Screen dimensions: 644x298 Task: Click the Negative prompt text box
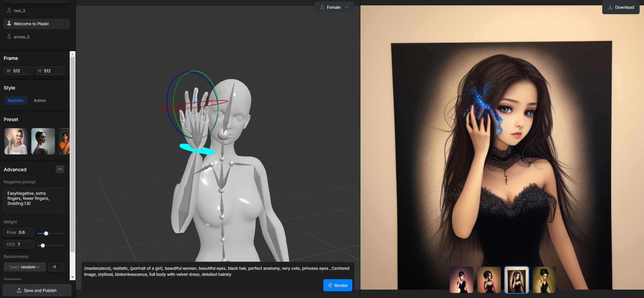[34, 201]
